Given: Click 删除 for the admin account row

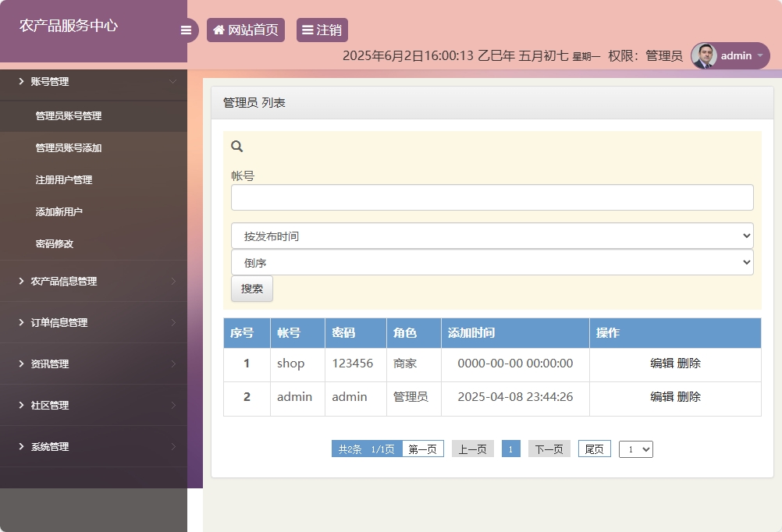Looking at the screenshot, I should click(689, 397).
